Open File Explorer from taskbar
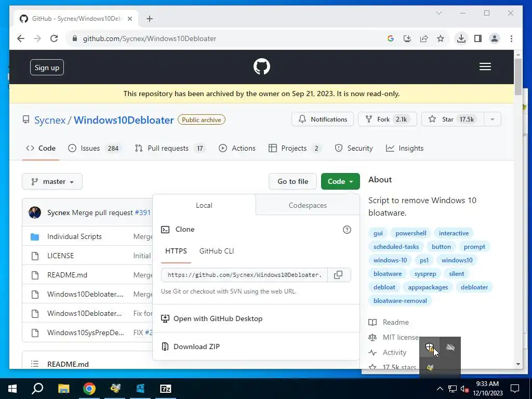 pos(63,389)
